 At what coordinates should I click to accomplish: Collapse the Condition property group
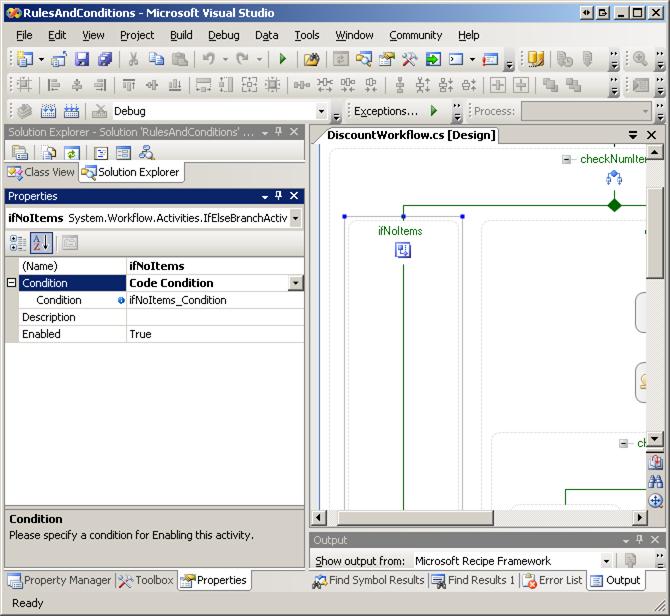12,283
